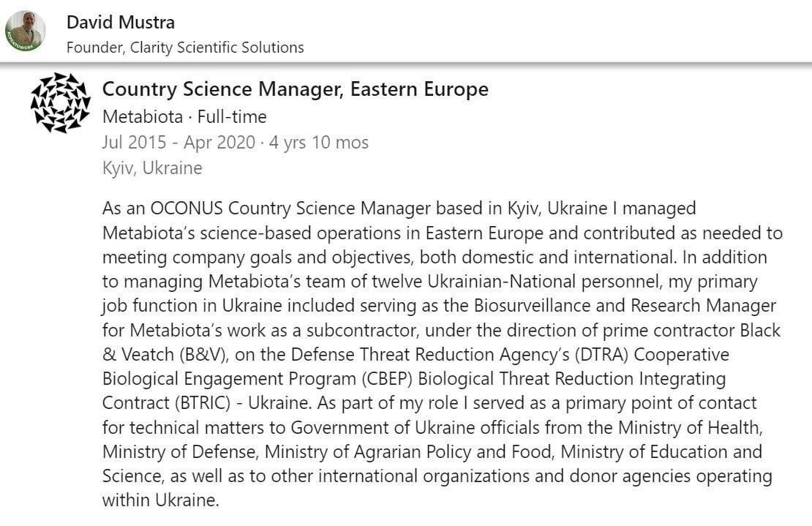Open the Country Science Manager, Eastern Europe title
The width and height of the screenshot is (812, 526).
[296, 89]
